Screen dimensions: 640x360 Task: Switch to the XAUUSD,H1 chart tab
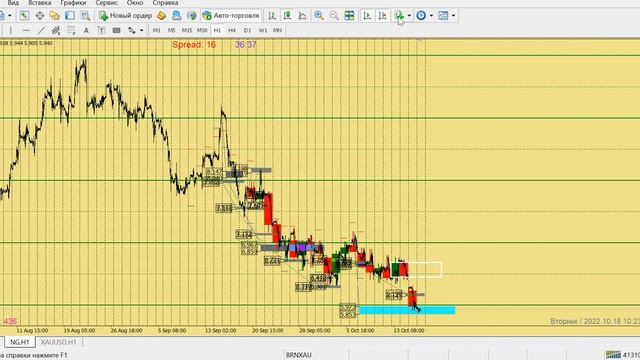point(59,342)
